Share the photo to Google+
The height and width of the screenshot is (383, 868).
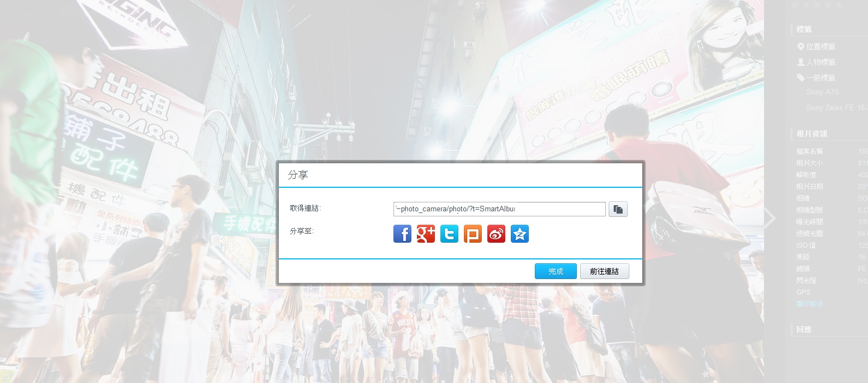(426, 234)
